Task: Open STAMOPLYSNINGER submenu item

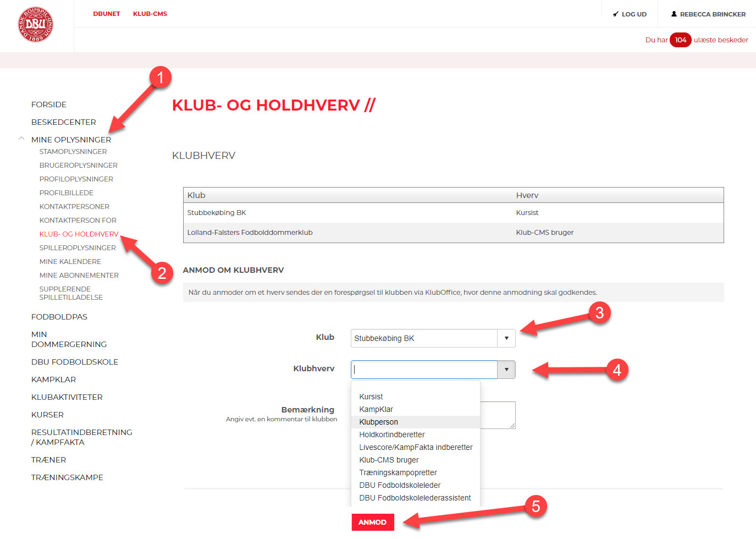Action: tap(73, 151)
